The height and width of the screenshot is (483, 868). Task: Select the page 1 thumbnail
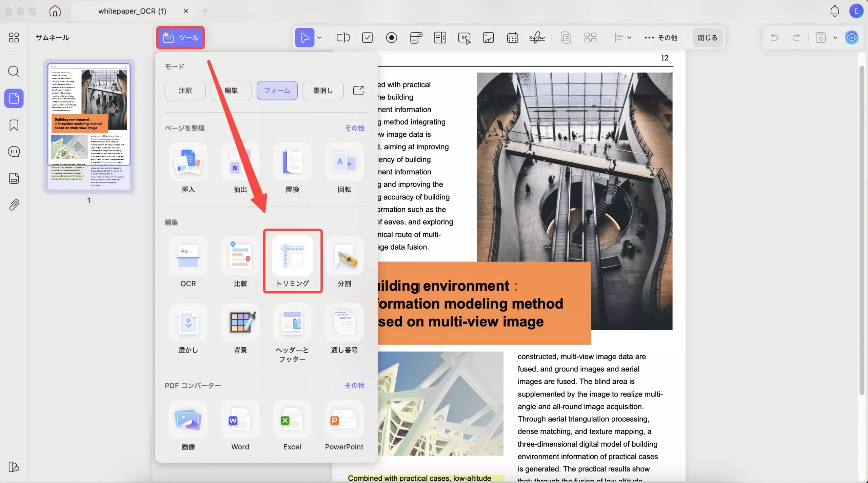89,126
